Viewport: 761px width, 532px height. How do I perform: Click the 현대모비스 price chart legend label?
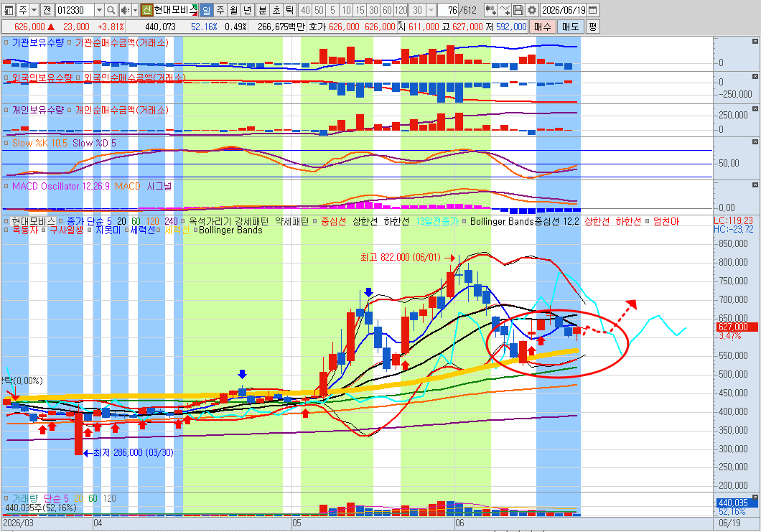click(x=34, y=221)
